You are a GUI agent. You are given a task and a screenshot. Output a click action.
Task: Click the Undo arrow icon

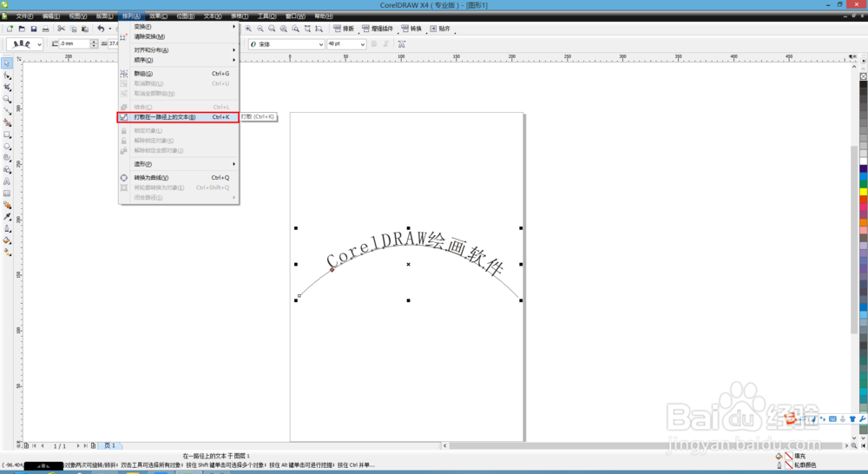click(x=101, y=29)
